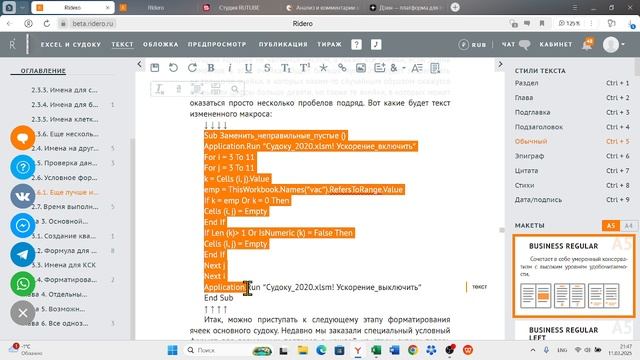Switch to the ОБЛОЖКА tab
The height and width of the screenshot is (360, 640).
click(161, 44)
